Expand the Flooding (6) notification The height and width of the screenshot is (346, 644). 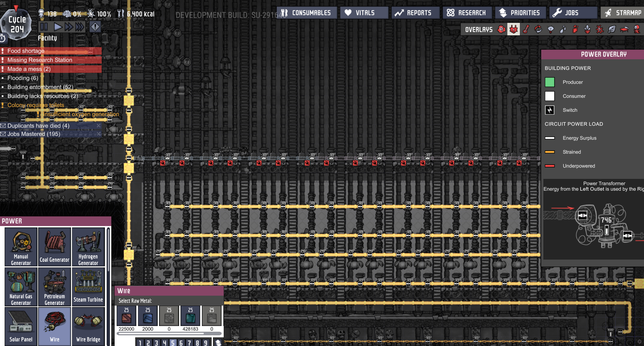pyautogui.click(x=23, y=78)
